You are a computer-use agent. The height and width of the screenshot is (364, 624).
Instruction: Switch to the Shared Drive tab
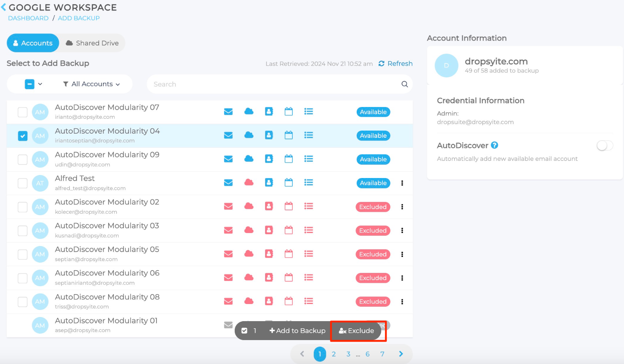pos(92,43)
